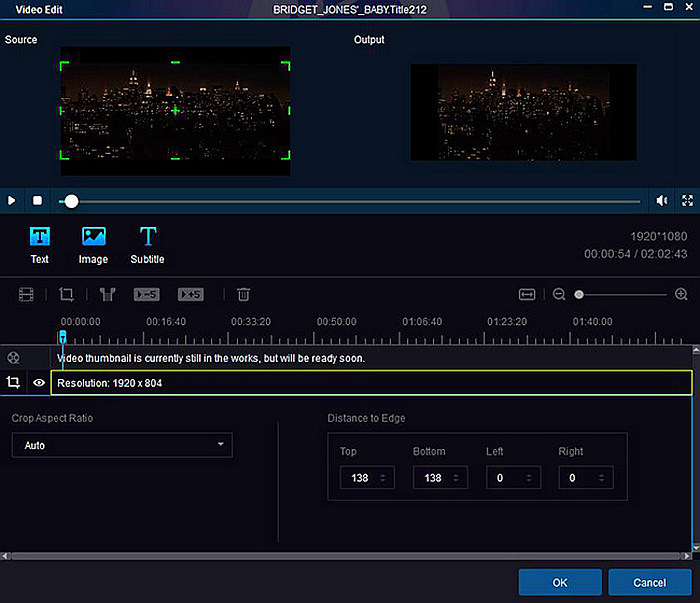Click the horizontal scrollbar's right arrow

[687, 556]
